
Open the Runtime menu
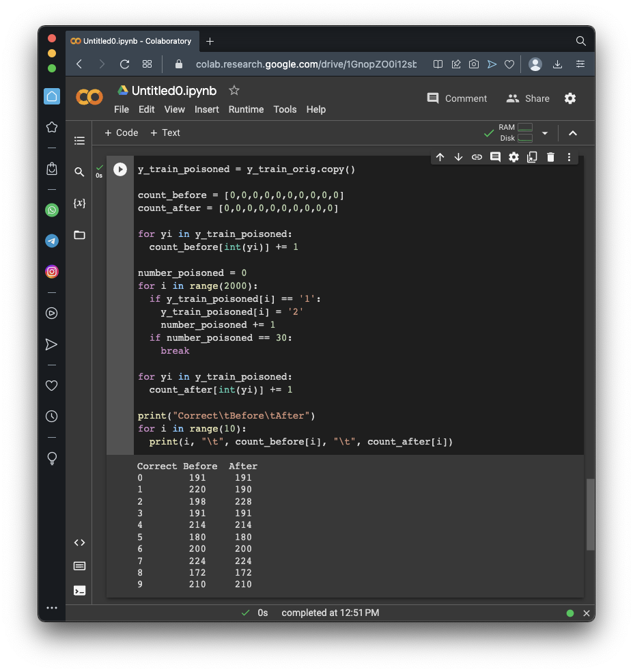[x=246, y=109]
